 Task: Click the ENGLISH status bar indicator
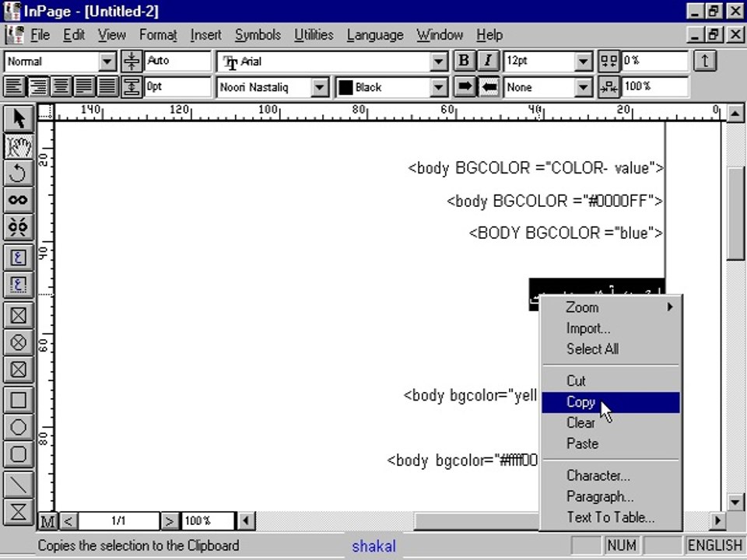(x=714, y=545)
